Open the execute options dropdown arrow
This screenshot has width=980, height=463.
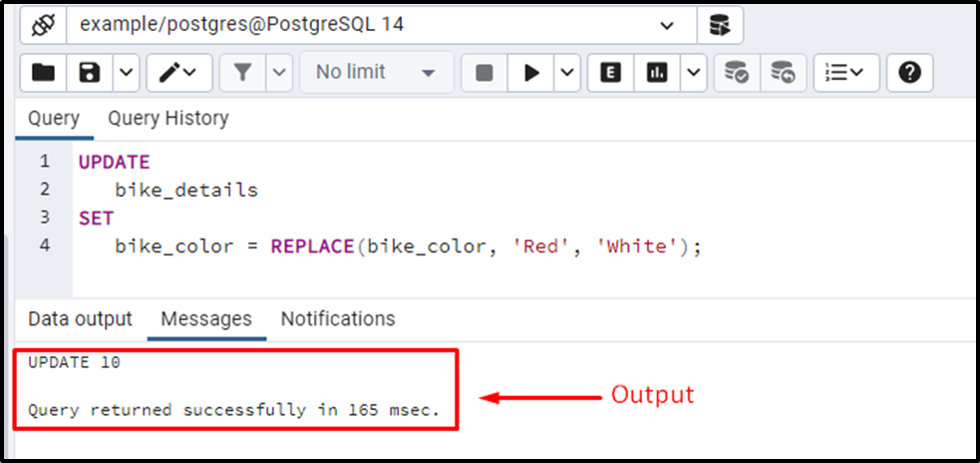pos(567,73)
